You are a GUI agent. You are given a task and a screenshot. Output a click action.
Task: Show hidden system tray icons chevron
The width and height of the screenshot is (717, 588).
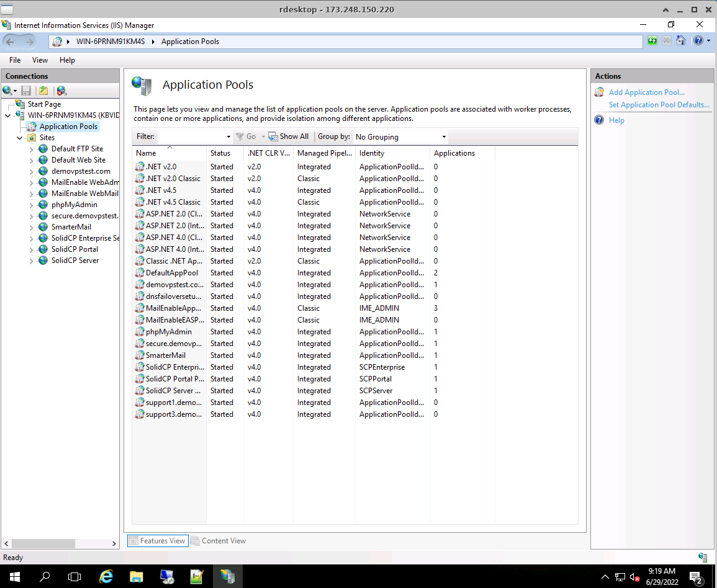click(605, 577)
